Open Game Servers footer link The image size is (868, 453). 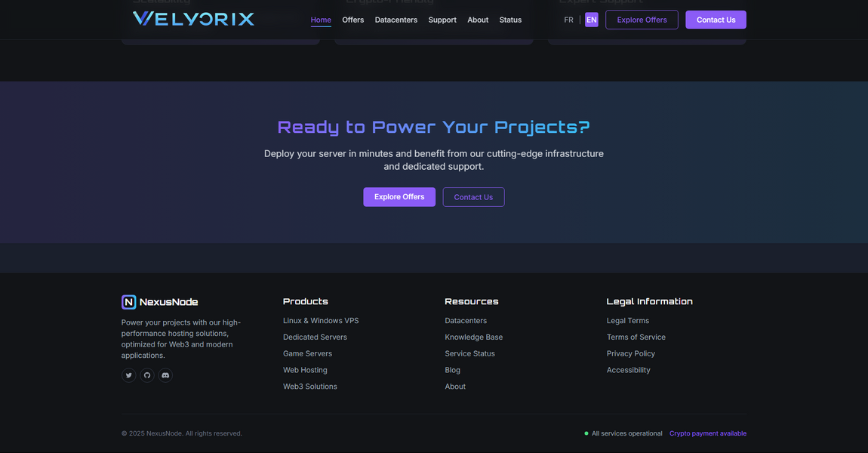coord(307,353)
